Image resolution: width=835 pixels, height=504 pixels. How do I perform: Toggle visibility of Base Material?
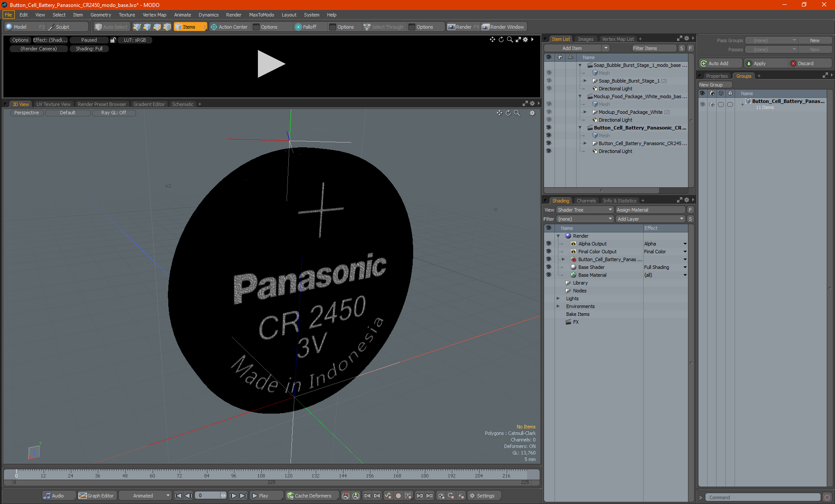[549, 275]
